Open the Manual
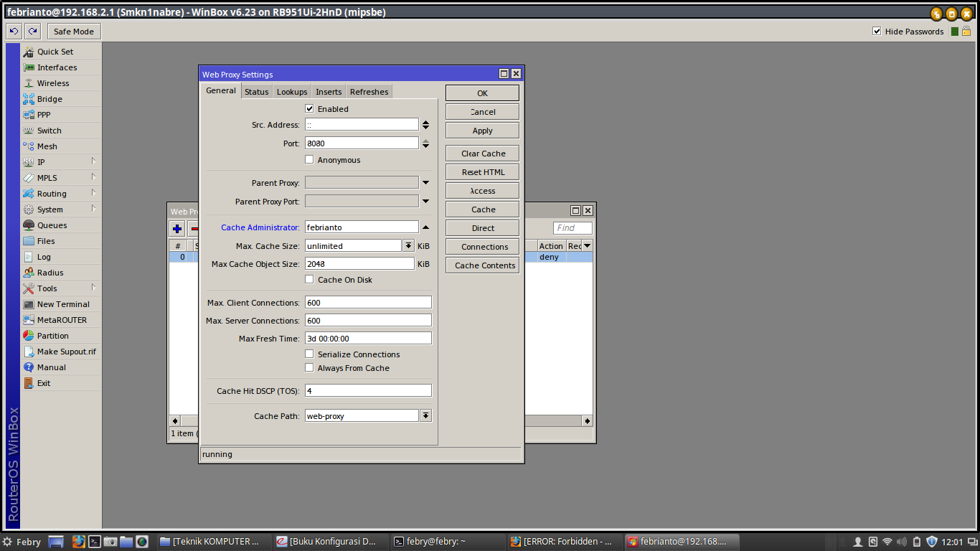 pos(51,367)
